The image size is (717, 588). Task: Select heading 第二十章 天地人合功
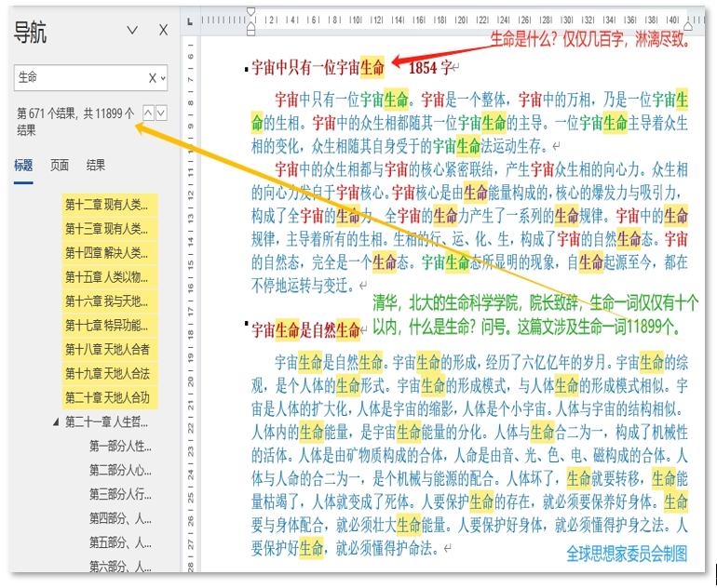tap(106, 398)
